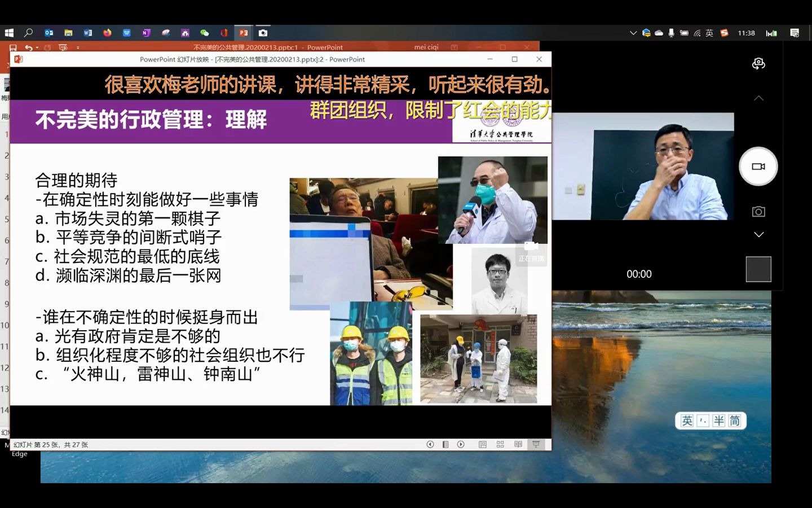The image size is (812, 508).
Task: Open battery status tray icon
Action: pyautogui.click(x=684, y=33)
